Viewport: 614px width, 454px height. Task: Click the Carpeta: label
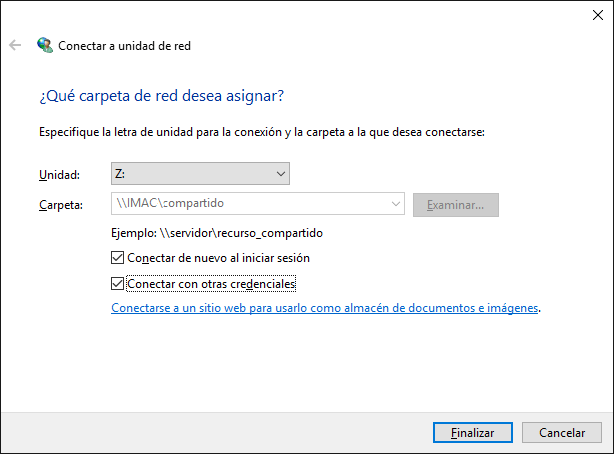59,205
